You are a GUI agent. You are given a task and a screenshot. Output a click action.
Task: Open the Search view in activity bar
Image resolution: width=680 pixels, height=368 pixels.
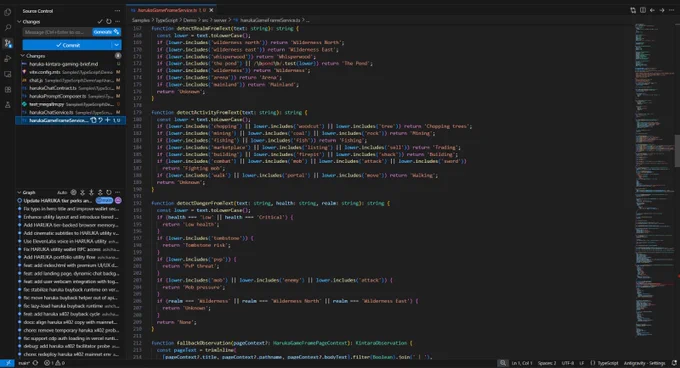click(7, 28)
